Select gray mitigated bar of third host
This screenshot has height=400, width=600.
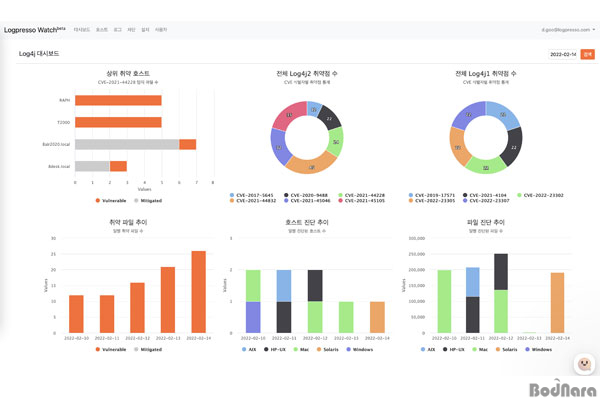(x=127, y=144)
